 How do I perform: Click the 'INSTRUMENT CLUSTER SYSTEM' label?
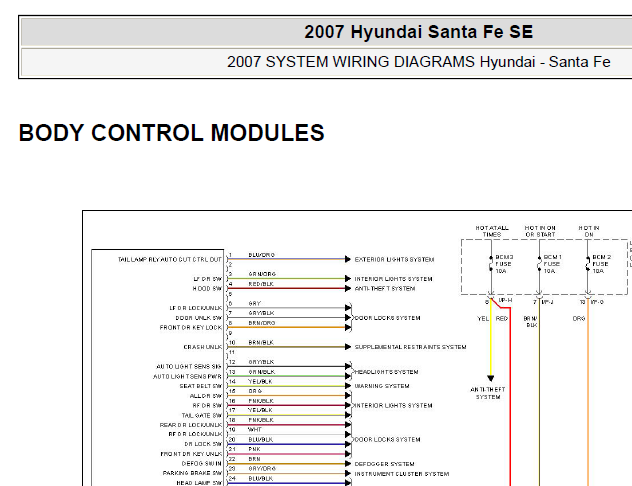pos(402,474)
